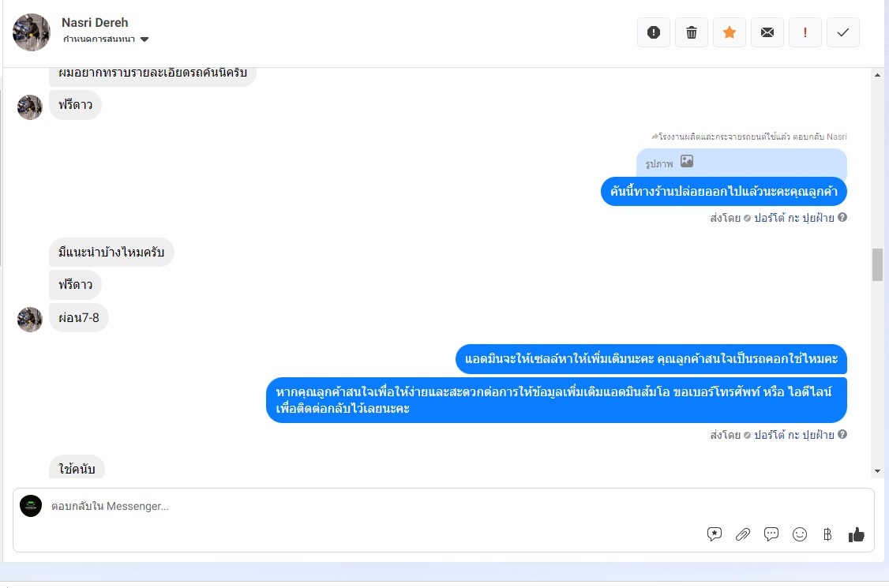
Task: Attach a file using the paperclip icon
Action: 743,534
